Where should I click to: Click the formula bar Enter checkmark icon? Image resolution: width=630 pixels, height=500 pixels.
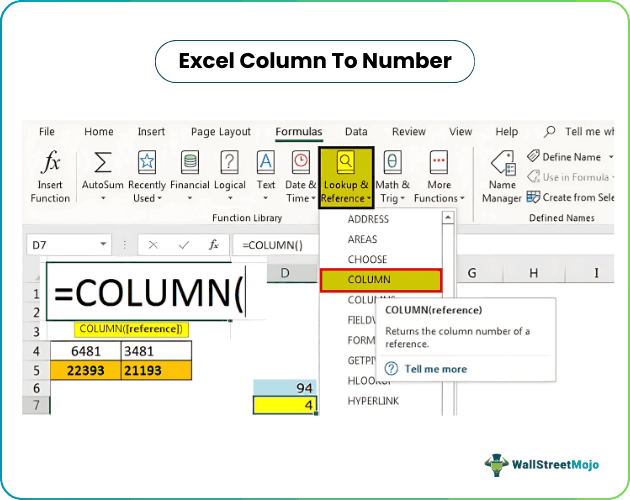184,245
